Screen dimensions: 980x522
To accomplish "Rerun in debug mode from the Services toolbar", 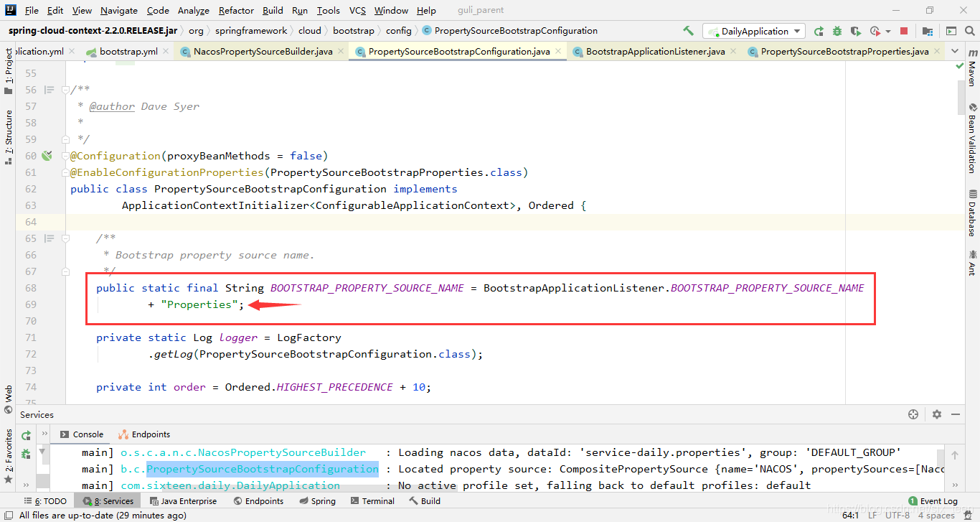I will pyautogui.click(x=26, y=454).
